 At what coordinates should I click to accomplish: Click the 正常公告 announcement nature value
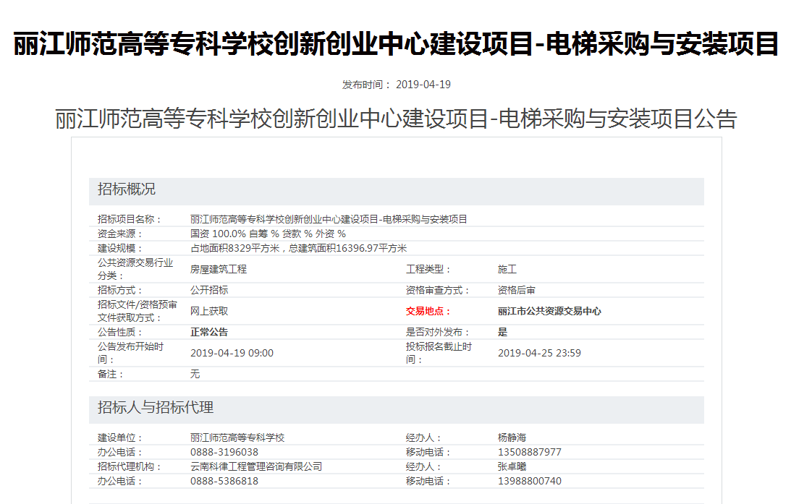point(209,332)
